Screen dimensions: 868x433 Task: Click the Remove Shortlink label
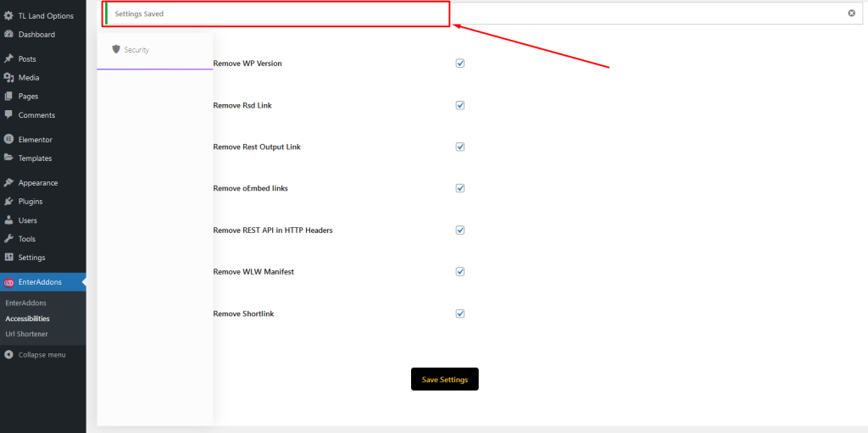click(x=243, y=314)
